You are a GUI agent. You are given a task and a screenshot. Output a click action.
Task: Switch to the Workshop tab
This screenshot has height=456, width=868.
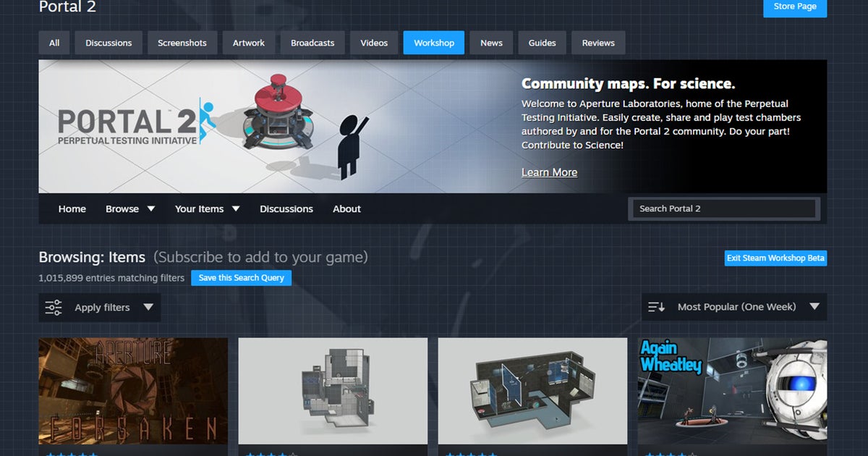coord(433,43)
